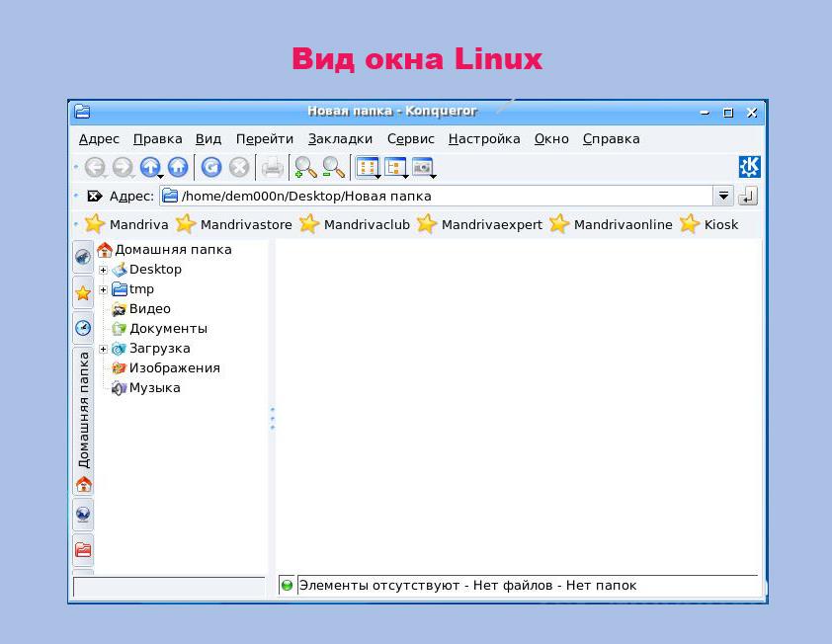Open the Закладки menu

[340, 139]
